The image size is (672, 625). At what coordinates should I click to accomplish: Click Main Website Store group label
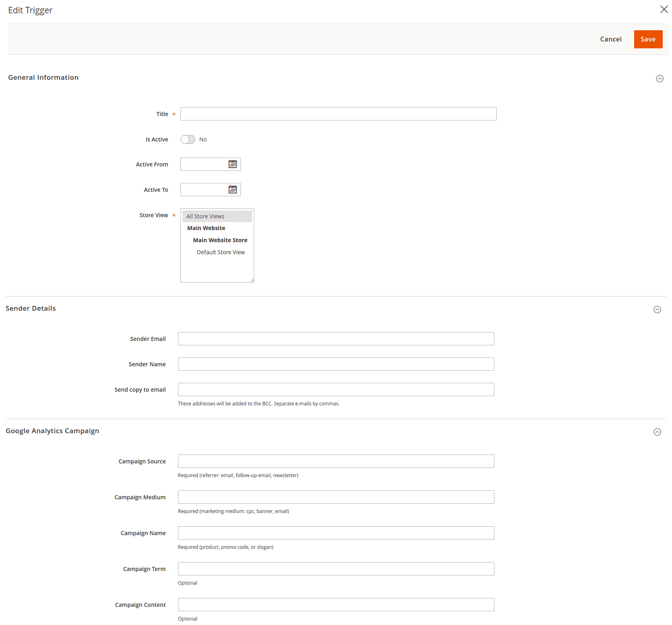click(220, 240)
